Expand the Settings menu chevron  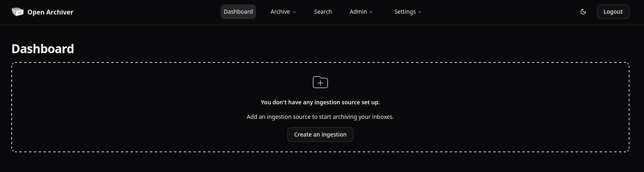[x=420, y=12]
